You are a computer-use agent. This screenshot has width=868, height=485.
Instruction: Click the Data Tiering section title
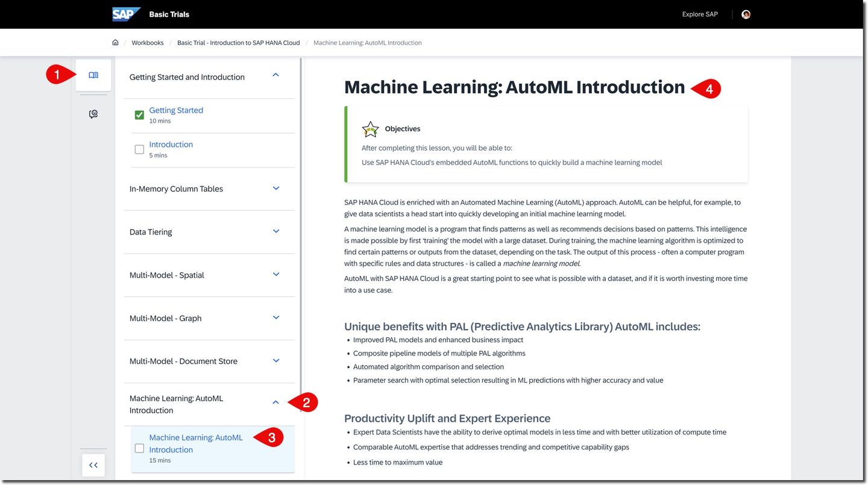pos(151,232)
